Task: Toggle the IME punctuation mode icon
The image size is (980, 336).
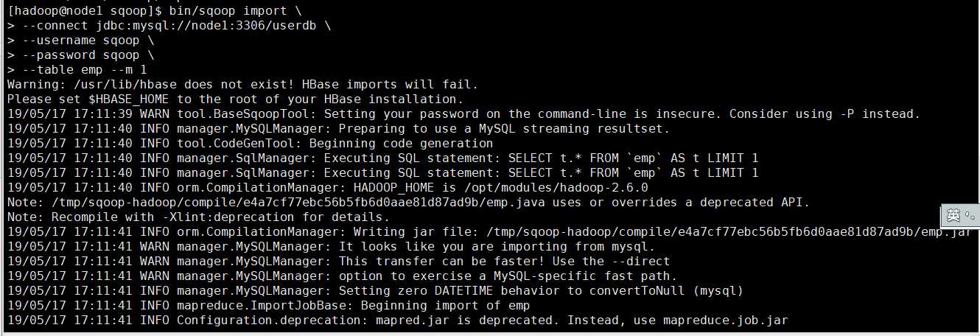Action: tap(970, 217)
